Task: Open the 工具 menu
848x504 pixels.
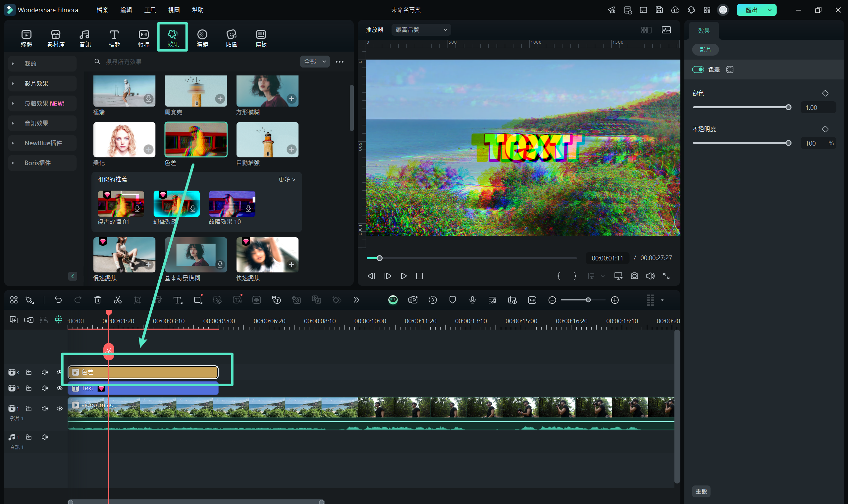Action: tap(150, 10)
